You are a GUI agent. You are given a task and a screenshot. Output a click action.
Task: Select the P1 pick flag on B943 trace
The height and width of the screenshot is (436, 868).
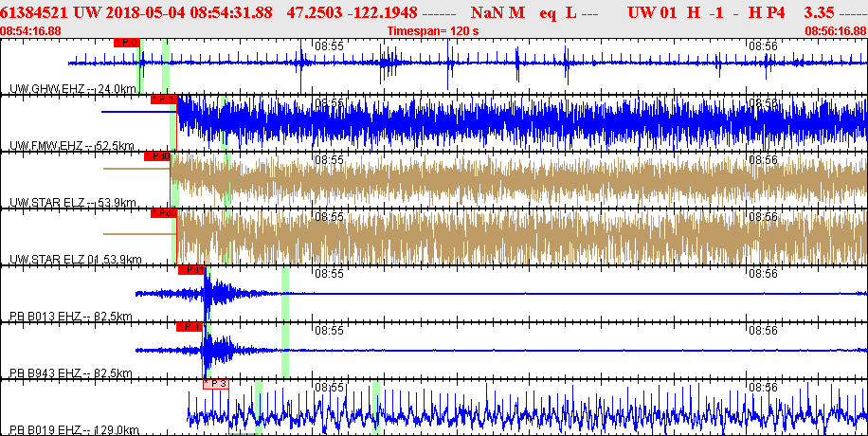pos(189,327)
